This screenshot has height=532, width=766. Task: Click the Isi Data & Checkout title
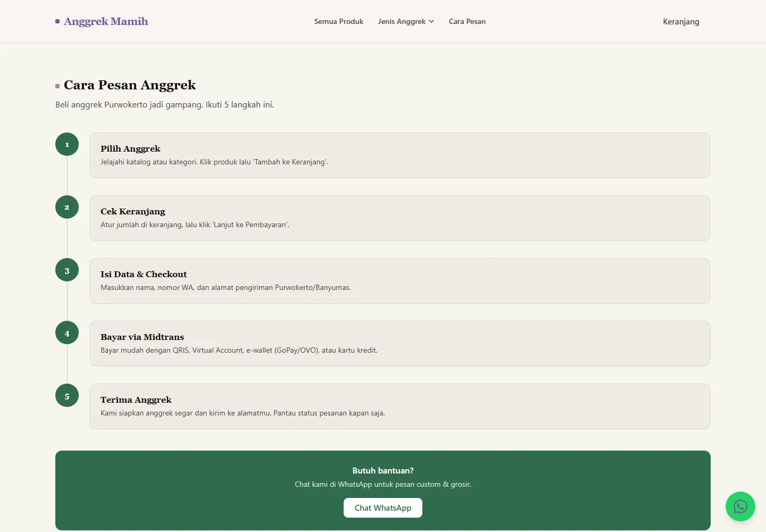(x=144, y=274)
